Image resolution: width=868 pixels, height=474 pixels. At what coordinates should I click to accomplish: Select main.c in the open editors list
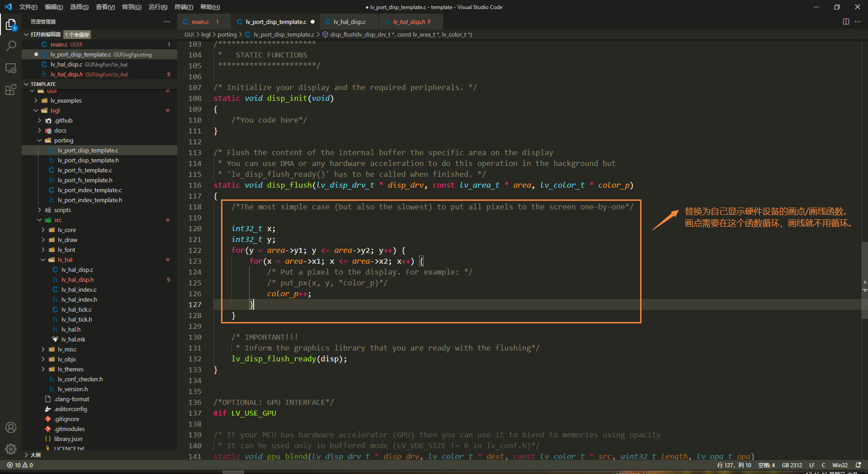tap(99, 44)
